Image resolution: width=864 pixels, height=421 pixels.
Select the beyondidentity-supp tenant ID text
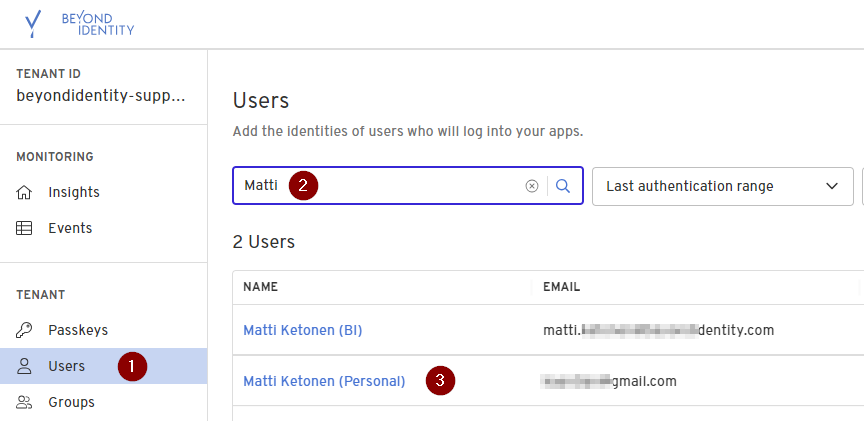coord(100,96)
